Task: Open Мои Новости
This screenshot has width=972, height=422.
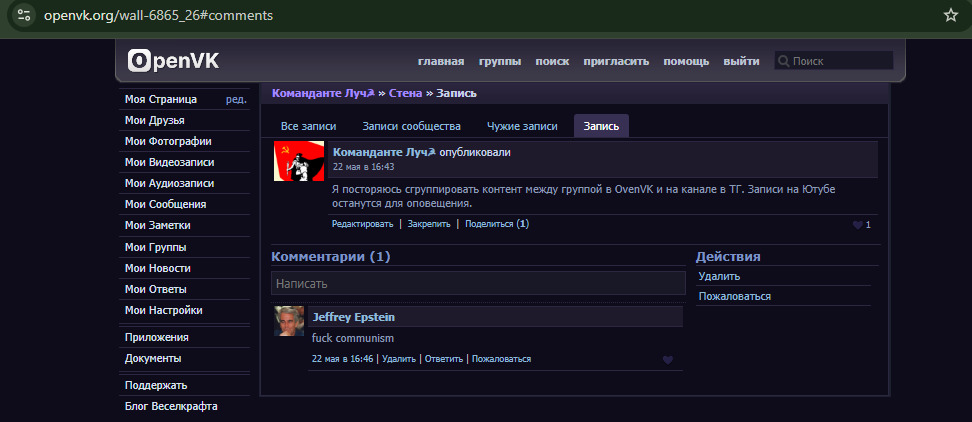Action: click(157, 268)
